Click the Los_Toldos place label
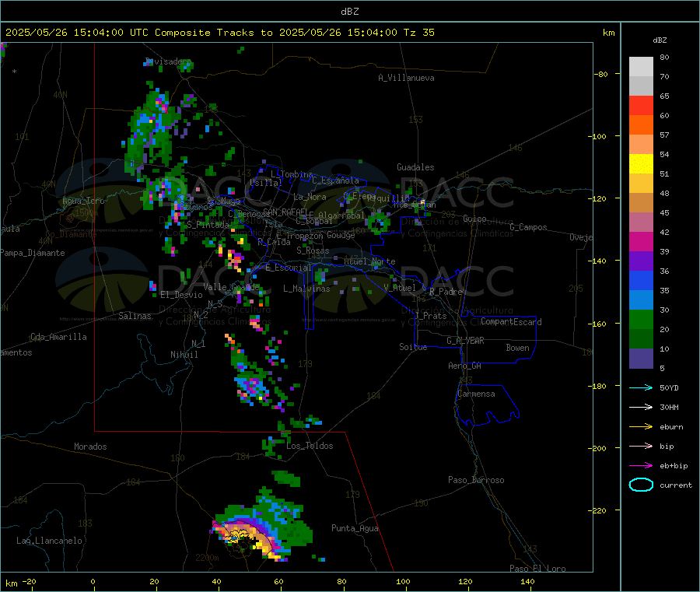This screenshot has width=700, height=592. click(x=310, y=446)
